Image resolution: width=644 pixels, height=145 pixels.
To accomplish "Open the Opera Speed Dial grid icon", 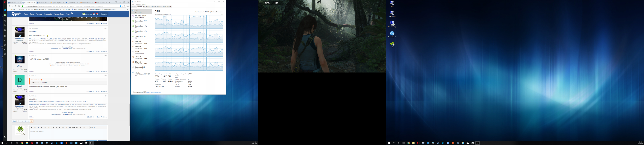I will 19,6.
